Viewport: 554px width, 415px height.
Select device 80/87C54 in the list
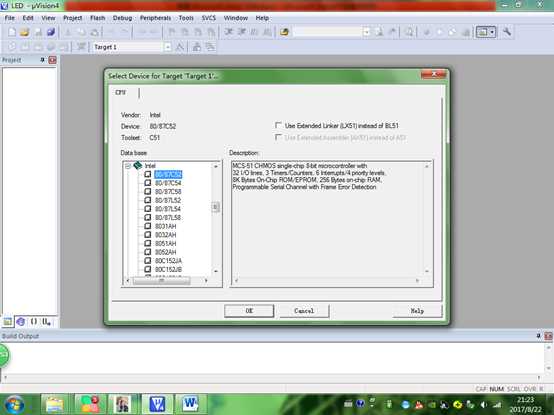[168, 183]
